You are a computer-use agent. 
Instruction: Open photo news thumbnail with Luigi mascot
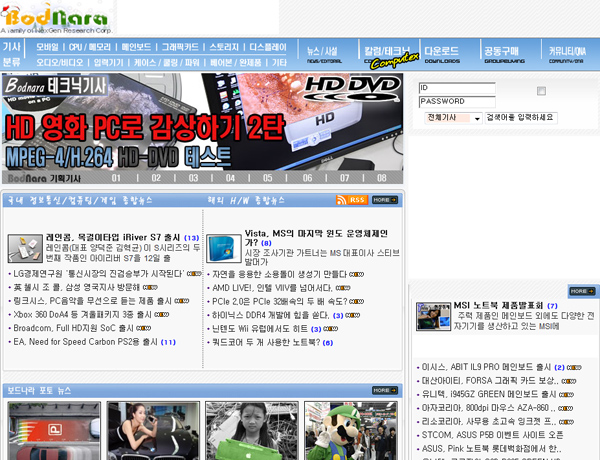(351, 431)
